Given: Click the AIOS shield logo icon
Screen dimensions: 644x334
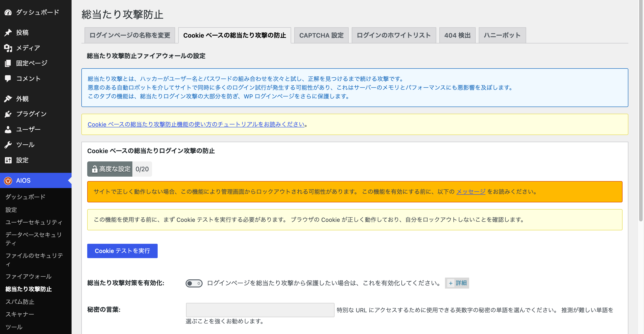Looking at the screenshot, I should (8, 180).
